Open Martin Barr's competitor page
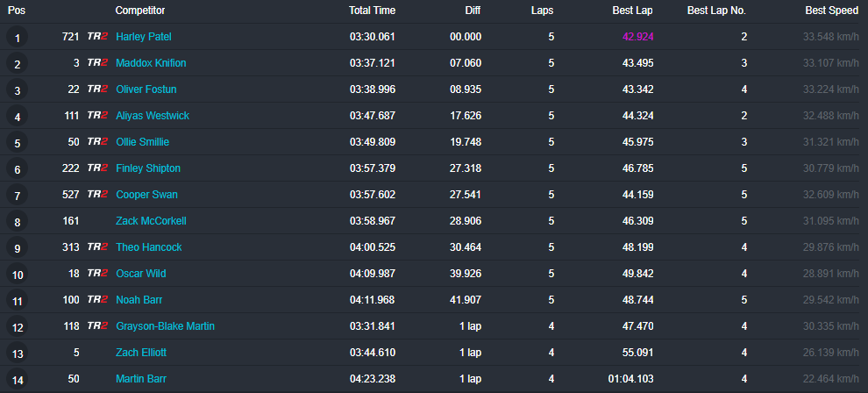Image resolution: width=868 pixels, height=393 pixels. pyautogui.click(x=141, y=379)
